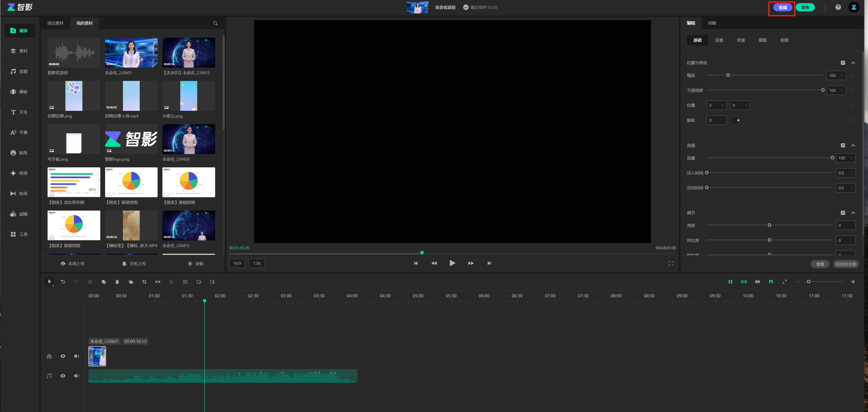Click the undo arrow in timeline toolbar
868x412 pixels.
(63, 282)
